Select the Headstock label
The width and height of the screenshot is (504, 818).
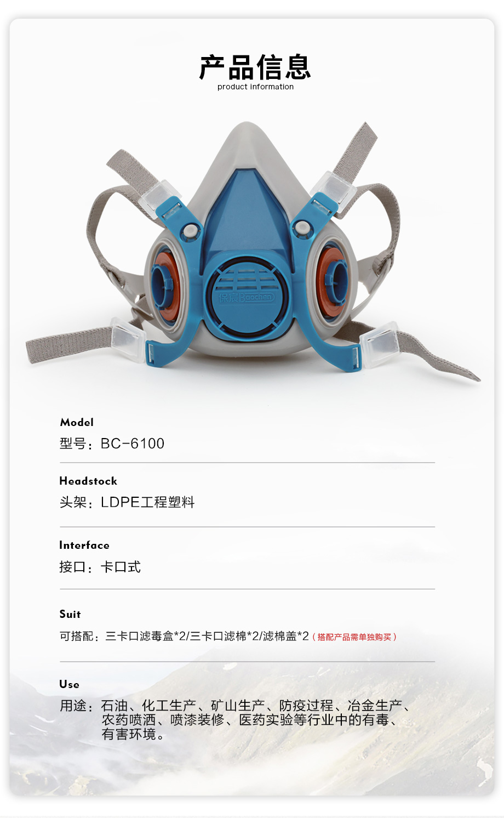(x=88, y=481)
